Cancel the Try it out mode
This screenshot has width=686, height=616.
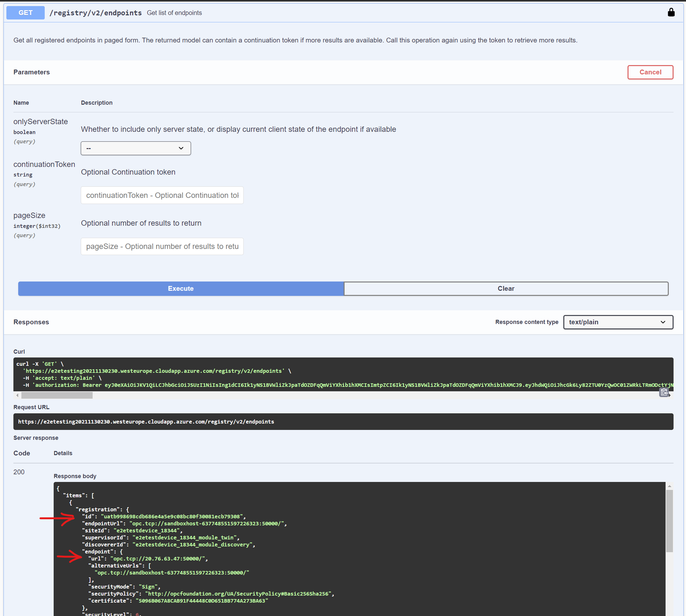[650, 72]
